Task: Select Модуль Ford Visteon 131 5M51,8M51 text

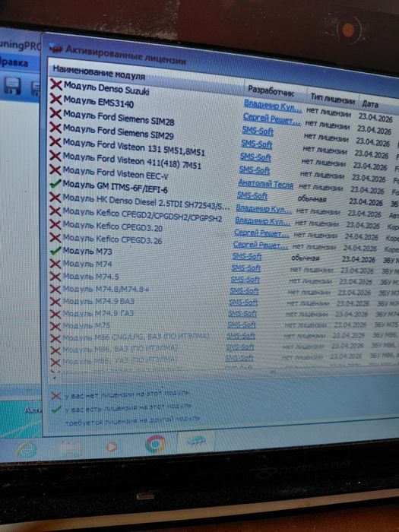Action: click(x=134, y=147)
